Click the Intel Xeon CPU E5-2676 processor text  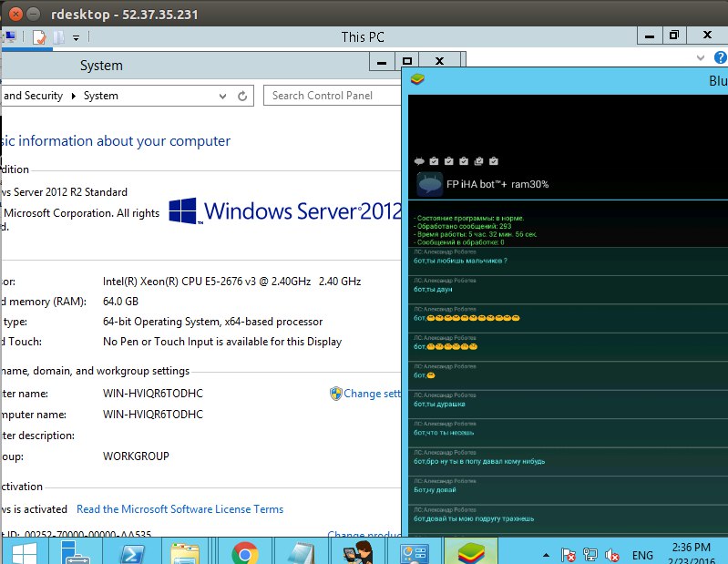pos(231,282)
